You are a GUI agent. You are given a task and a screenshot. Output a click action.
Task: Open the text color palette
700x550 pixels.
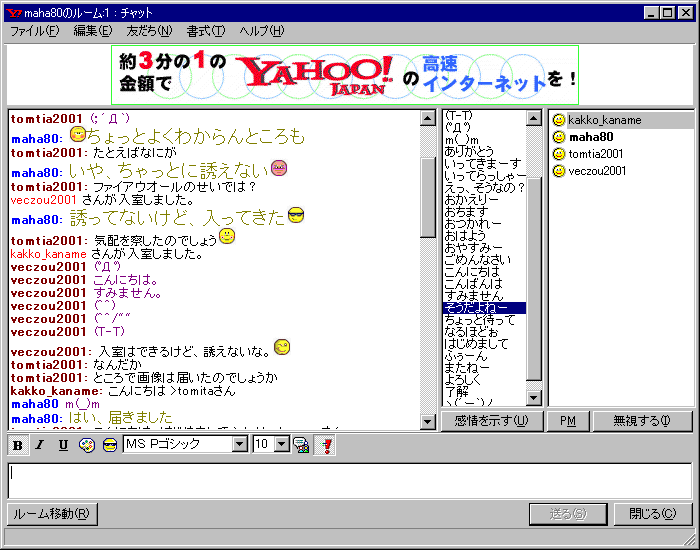coord(87,444)
